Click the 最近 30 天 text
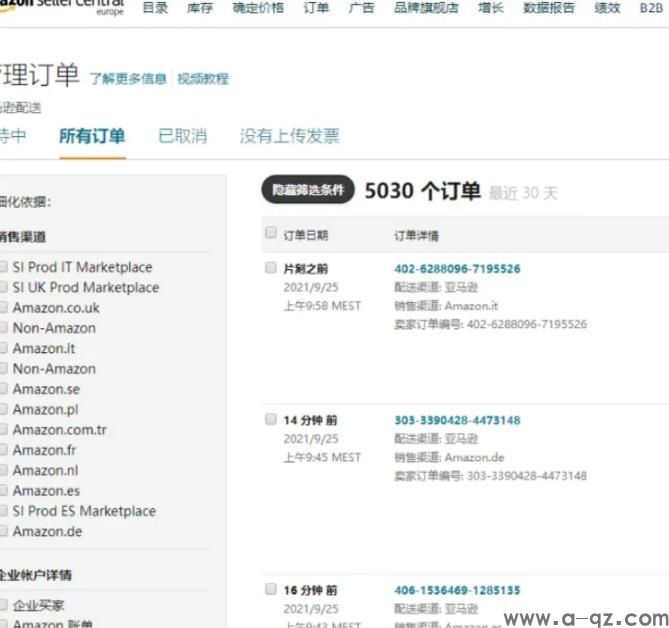Image resolution: width=669 pixels, height=628 pixels. pyautogui.click(x=523, y=193)
